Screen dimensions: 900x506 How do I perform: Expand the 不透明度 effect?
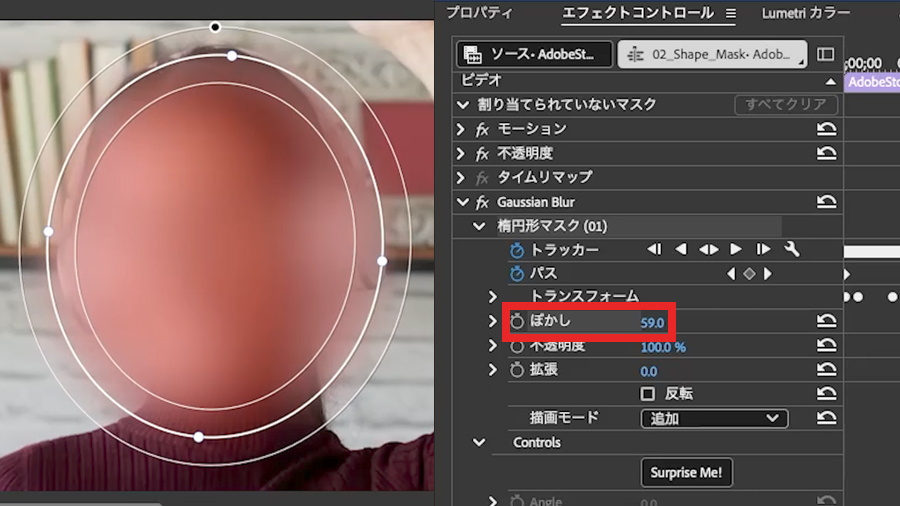(460, 154)
